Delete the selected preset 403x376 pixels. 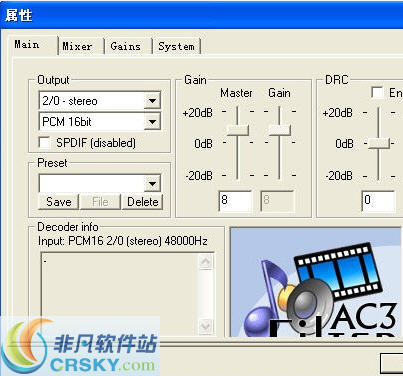pos(143,202)
